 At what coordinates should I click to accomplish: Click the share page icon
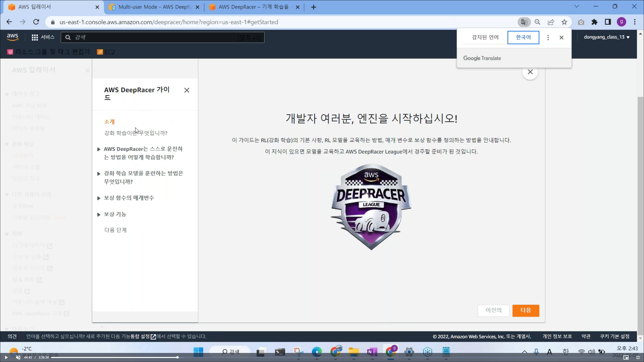click(x=551, y=22)
